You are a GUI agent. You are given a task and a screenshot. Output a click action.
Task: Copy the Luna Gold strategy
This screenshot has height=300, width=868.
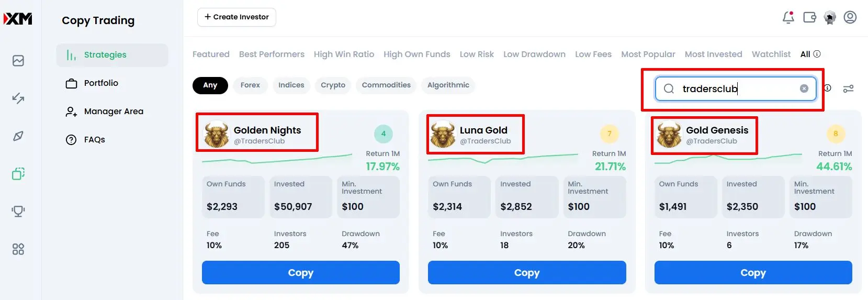[527, 272]
